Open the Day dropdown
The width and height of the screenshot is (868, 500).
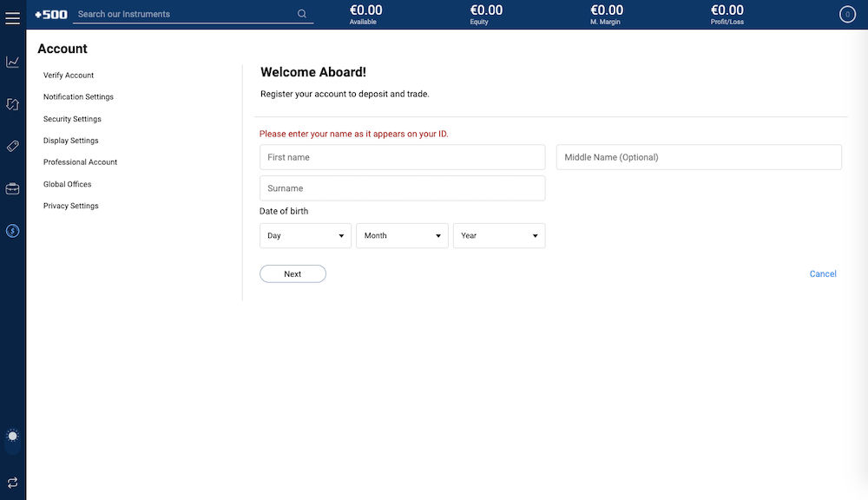point(305,236)
